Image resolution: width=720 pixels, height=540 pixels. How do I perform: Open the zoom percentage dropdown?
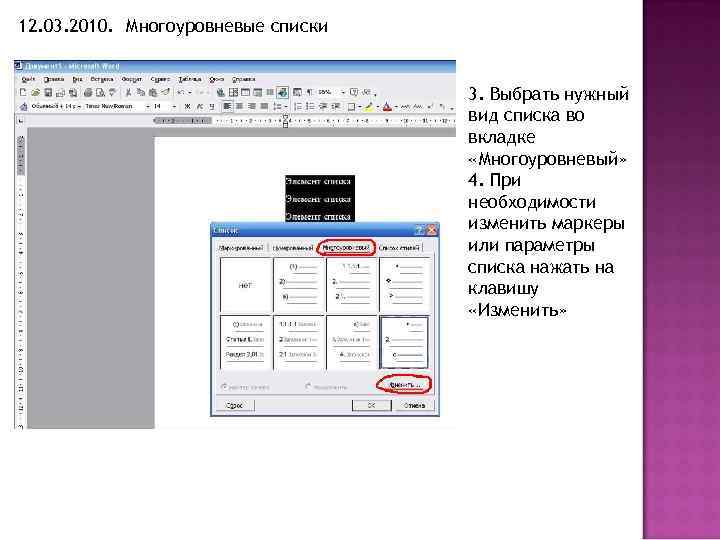(x=332, y=92)
